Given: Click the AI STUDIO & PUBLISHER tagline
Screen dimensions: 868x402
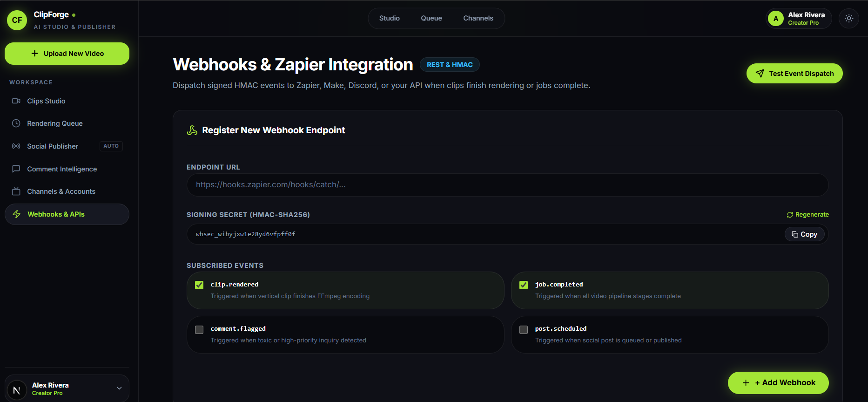Looking at the screenshot, I should pos(74,27).
